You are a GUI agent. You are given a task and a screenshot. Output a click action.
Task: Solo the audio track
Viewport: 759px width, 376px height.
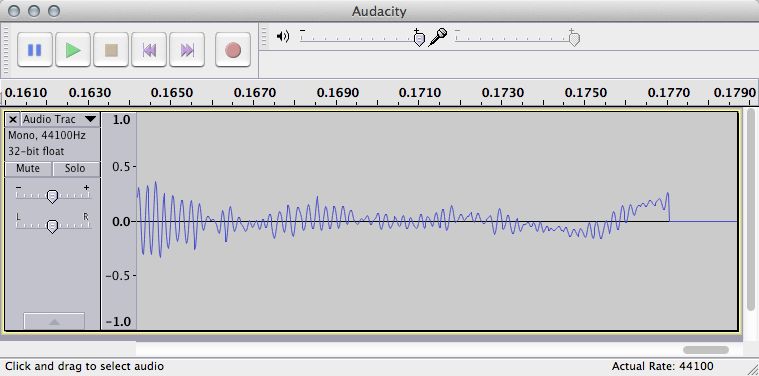75,169
